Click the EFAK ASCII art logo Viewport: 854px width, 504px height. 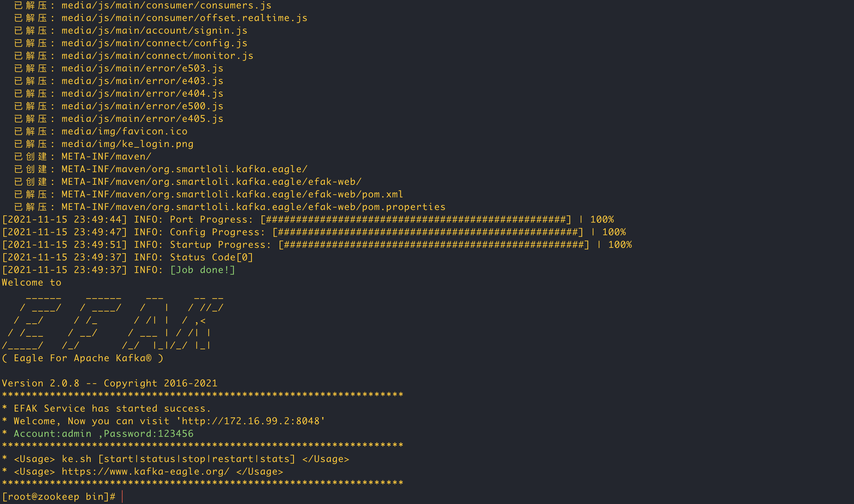click(x=113, y=322)
